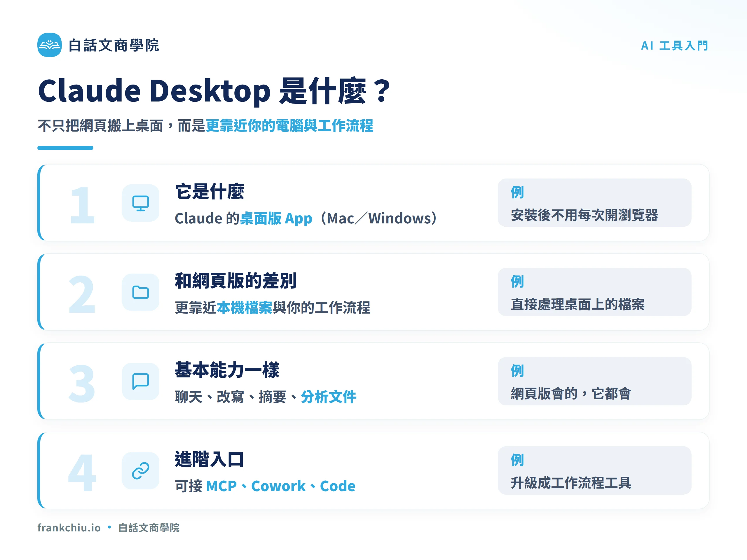Click the 例 label in card 4
This screenshot has width=747, height=560.
(517, 460)
